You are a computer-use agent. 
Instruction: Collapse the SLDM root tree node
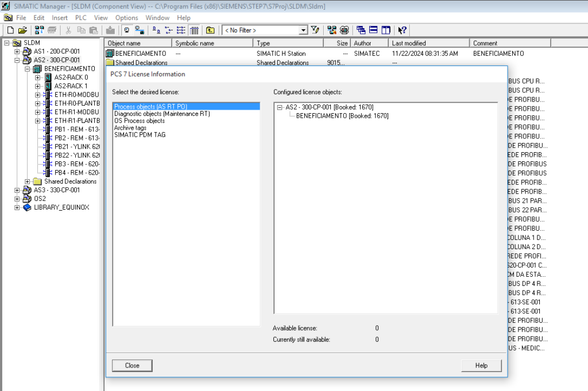(7, 43)
